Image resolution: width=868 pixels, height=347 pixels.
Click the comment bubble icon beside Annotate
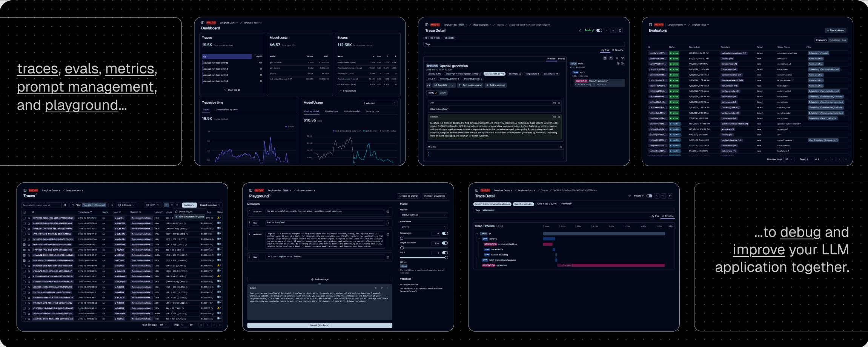tap(429, 85)
